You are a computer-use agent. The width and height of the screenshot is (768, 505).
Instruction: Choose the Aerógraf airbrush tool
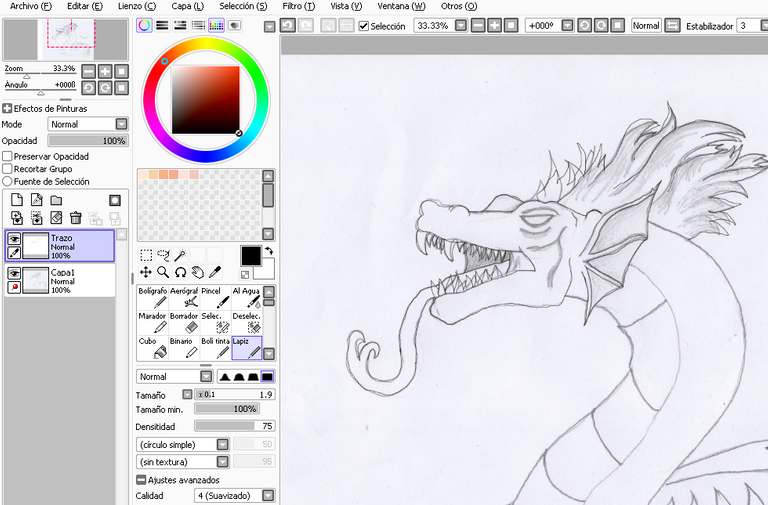point(184,298)
